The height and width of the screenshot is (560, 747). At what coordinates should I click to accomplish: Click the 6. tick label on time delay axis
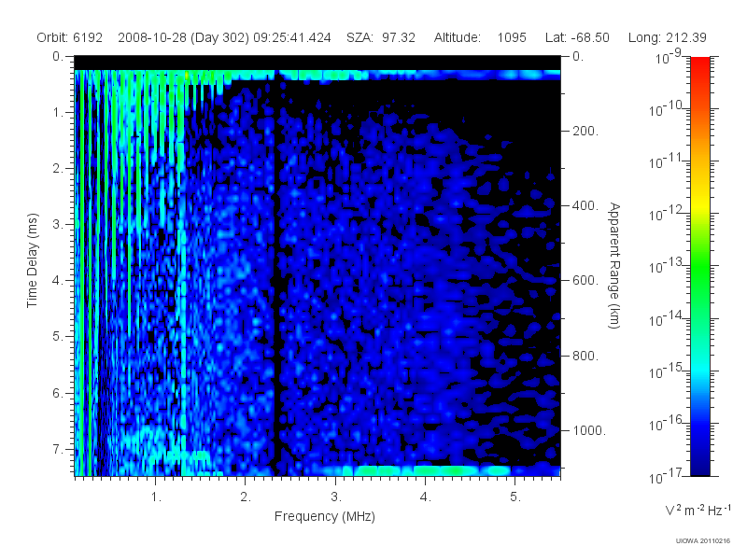(58, 393)
